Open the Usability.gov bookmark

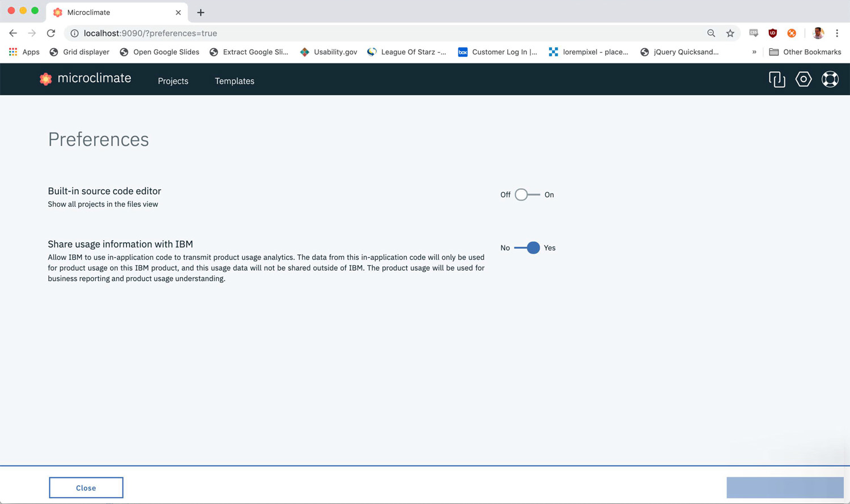[x=329, y=52]
